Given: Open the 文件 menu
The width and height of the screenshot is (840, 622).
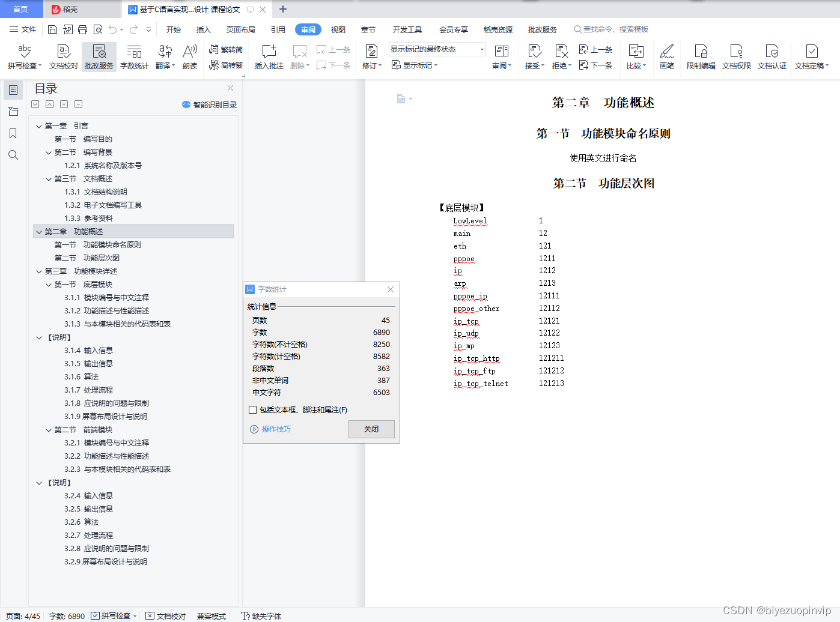Looking at the screenshot, I should pyautogui.click(x=23, y=29).
